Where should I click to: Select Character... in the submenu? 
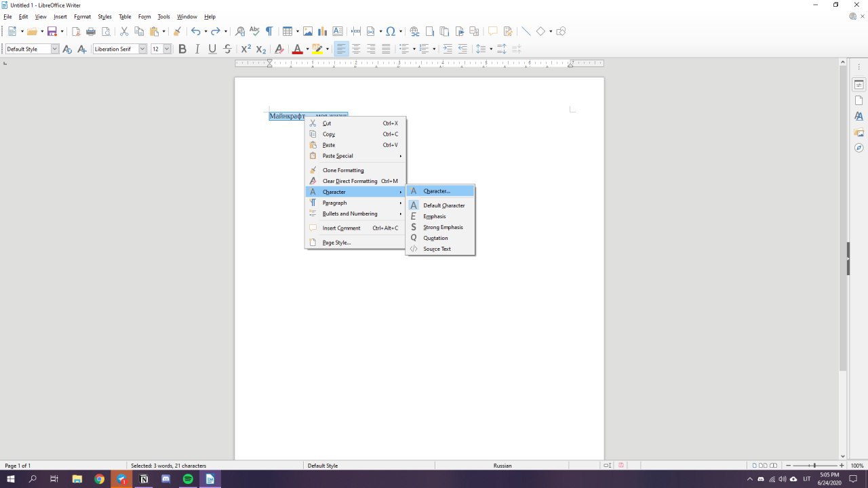coord(440,191)
